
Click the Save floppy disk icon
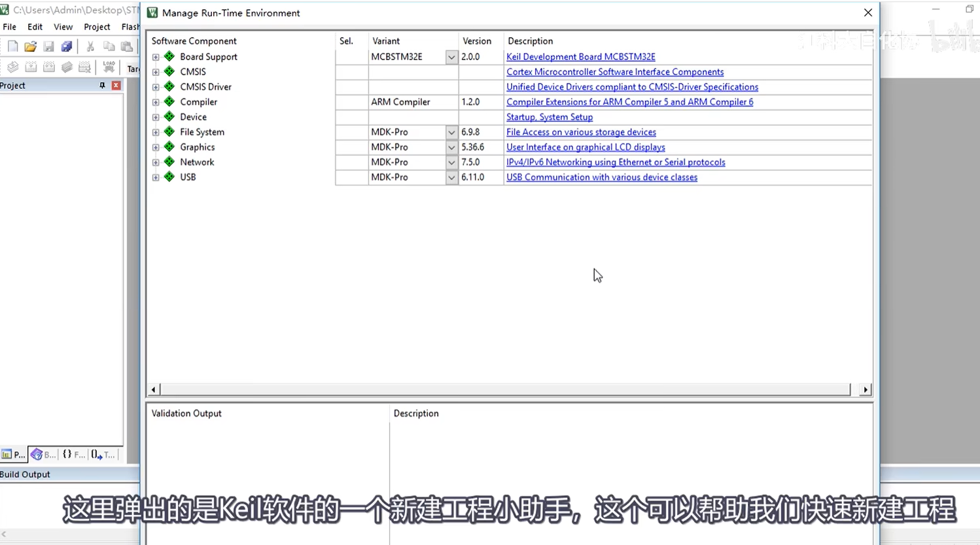[x=48, y=46]
